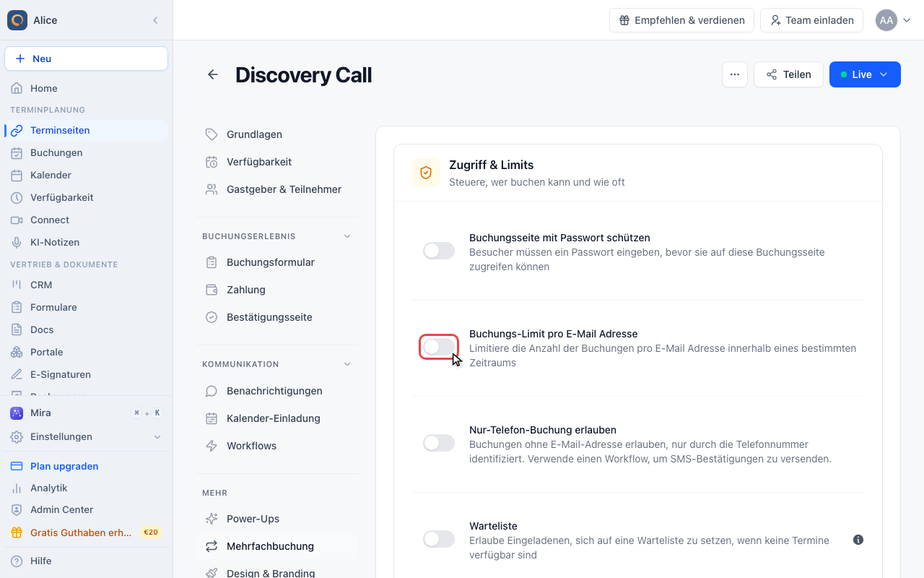Viewport: 924px width, 578px height.
Task: Go to Buchungen in the sidebar
Action: 86,152
